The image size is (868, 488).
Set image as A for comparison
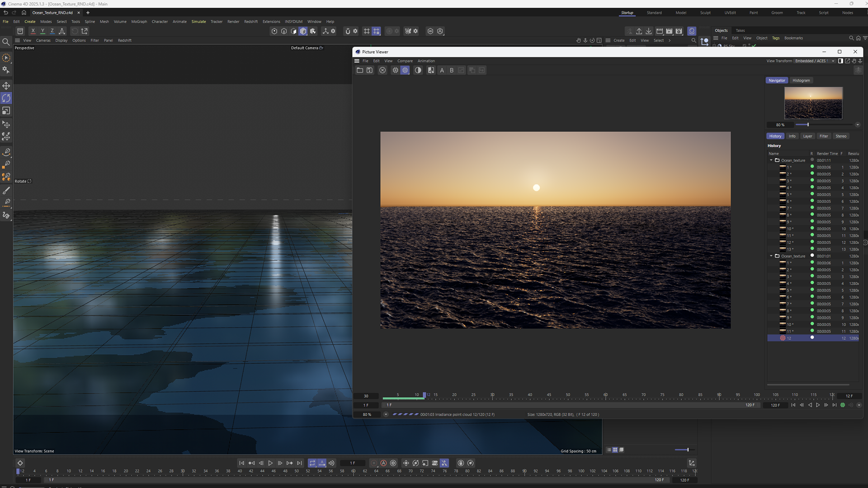pos(442,70)
